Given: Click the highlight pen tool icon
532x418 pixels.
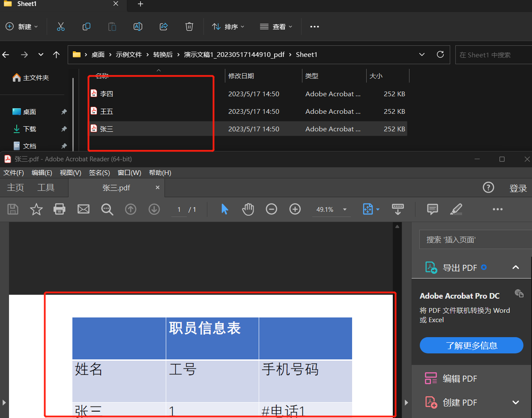Looking at the screenshot, I should click(456, 209).
